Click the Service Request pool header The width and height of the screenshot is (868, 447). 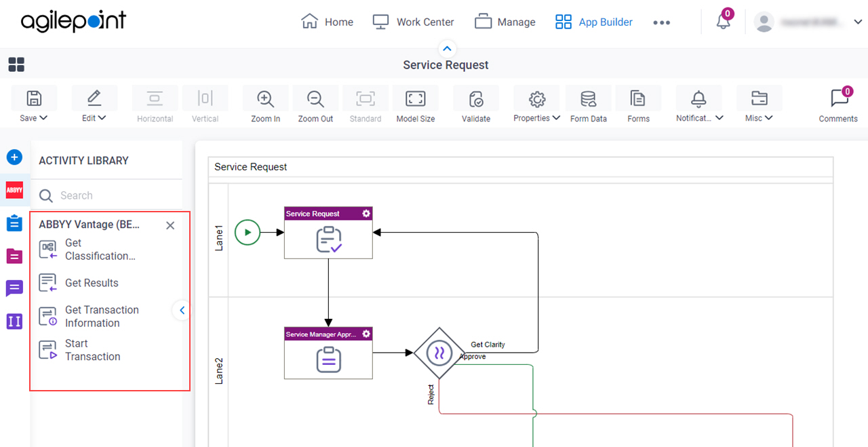click(x=521, y=167)
